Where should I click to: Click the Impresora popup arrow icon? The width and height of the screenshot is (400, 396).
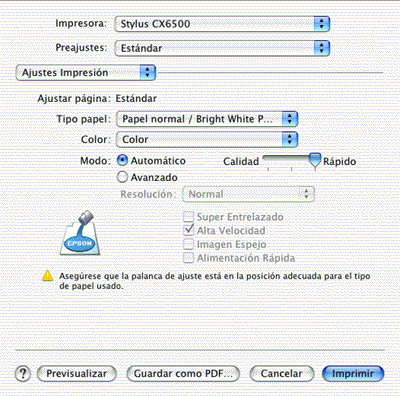[x=321, y=24]
